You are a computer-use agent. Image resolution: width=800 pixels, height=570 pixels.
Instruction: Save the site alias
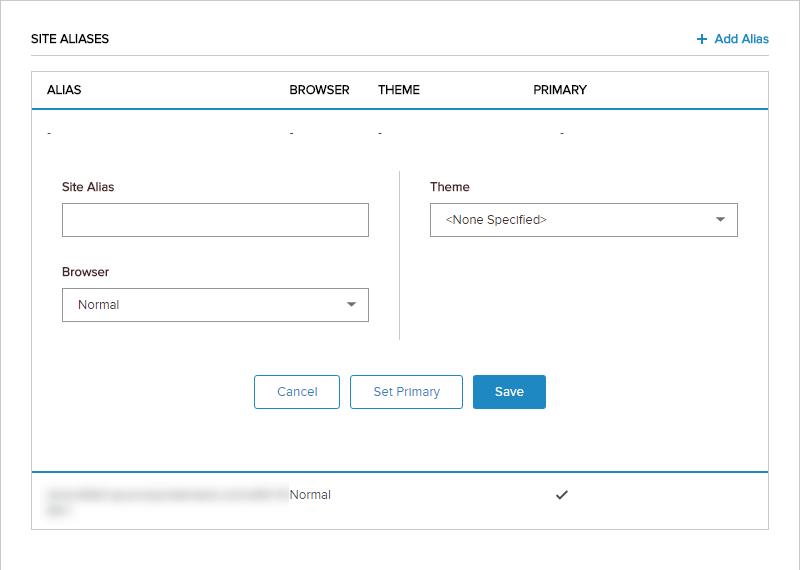coord(509,392)
